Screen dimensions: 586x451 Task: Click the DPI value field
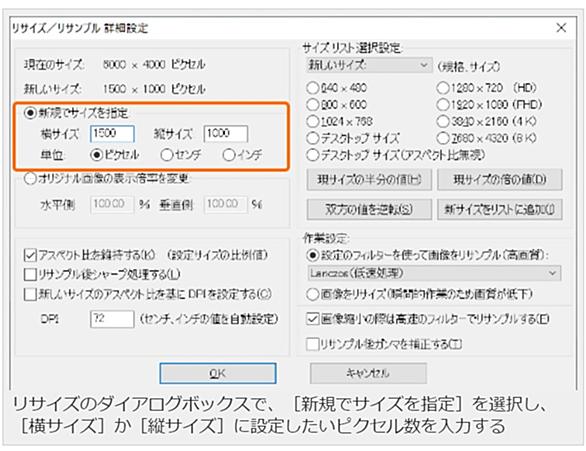coord(112,319)
